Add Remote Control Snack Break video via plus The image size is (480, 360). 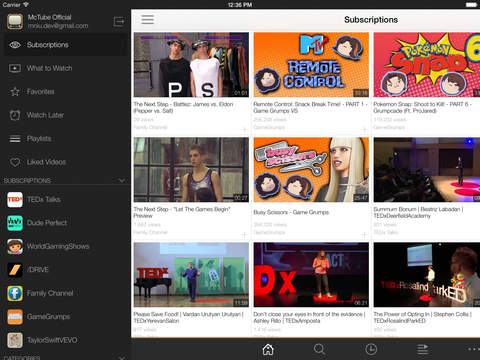364,130
